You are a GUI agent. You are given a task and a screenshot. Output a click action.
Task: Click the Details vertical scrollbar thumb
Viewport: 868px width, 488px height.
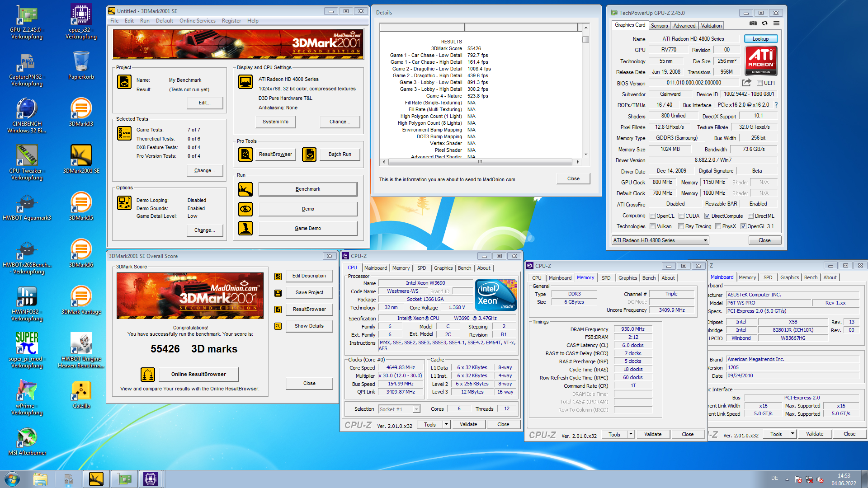(585, 39)
